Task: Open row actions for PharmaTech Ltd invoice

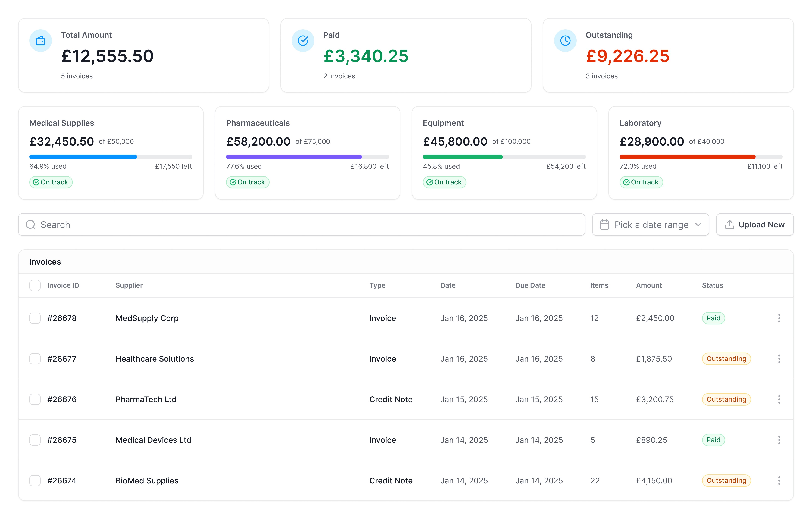Action: (x=779, y=399)
